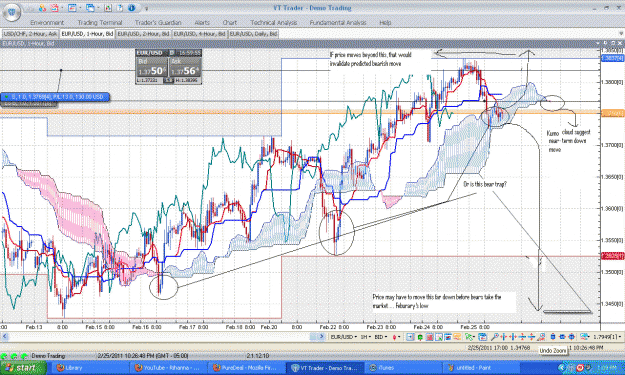The width and height of the screenshot is (625, 375).
Task: Open the Chart menu
Action: pyautogui.click(x=230, y=23)
